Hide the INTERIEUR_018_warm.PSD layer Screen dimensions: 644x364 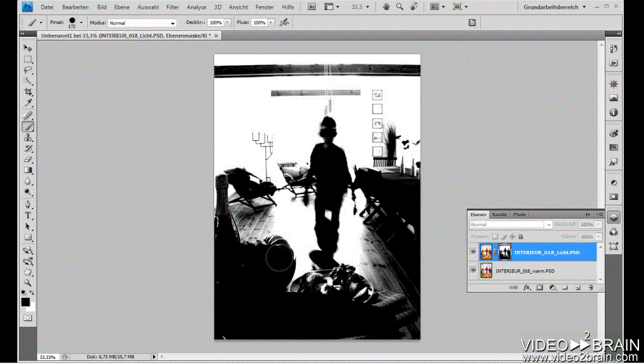pyautogui.click(x=473, y=270)
